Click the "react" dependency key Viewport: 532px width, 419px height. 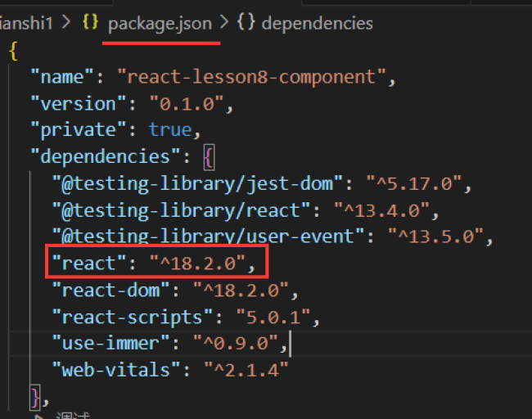(89, 264)
